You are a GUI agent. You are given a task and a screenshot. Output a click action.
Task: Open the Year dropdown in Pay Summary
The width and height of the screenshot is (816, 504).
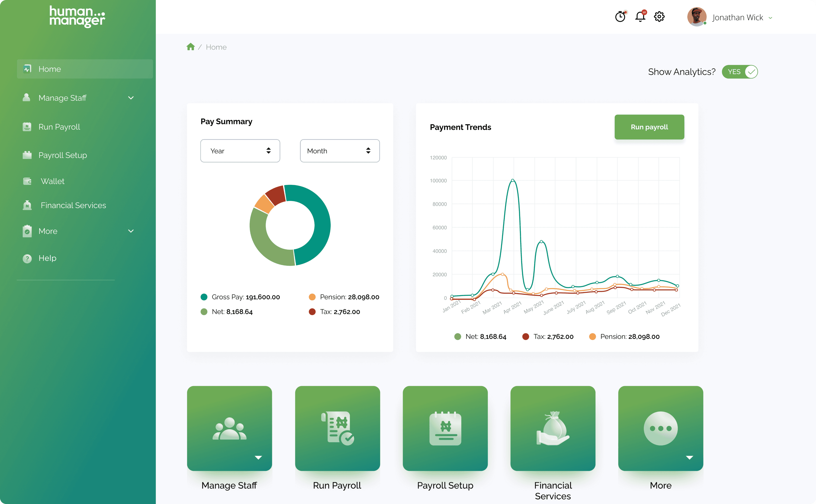[x=240, y=151]
